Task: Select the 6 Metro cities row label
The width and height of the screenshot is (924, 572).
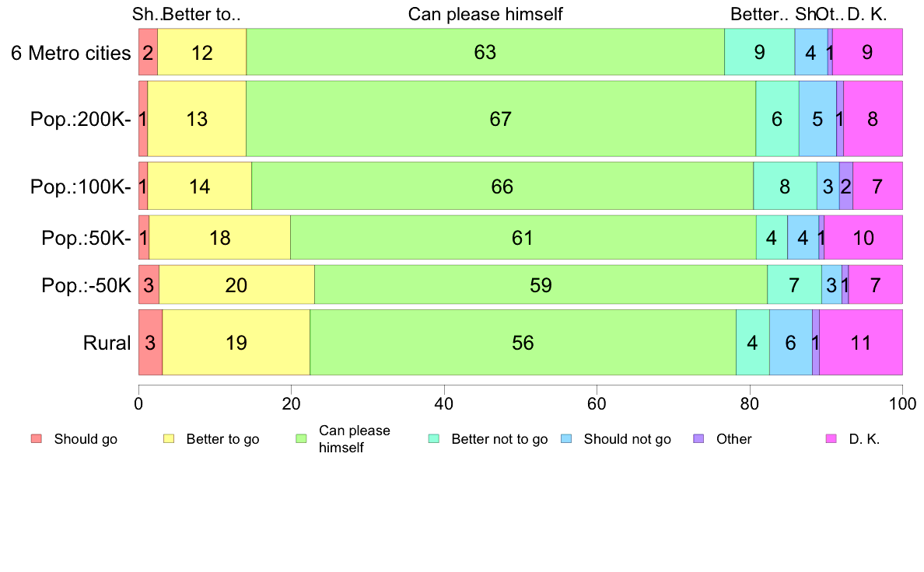Action: tap(71, 53)
